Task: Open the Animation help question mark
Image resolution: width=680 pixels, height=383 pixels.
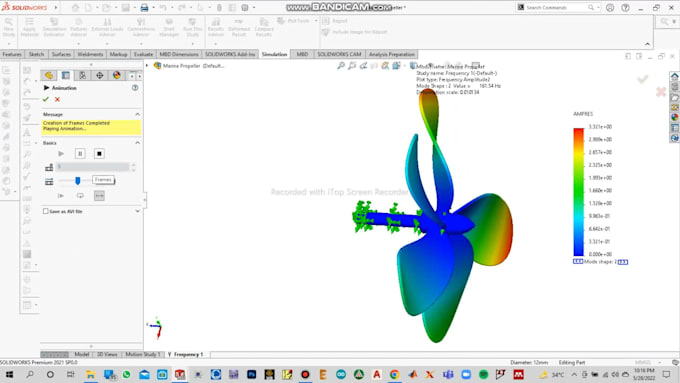Action: (x=135, y=88)
